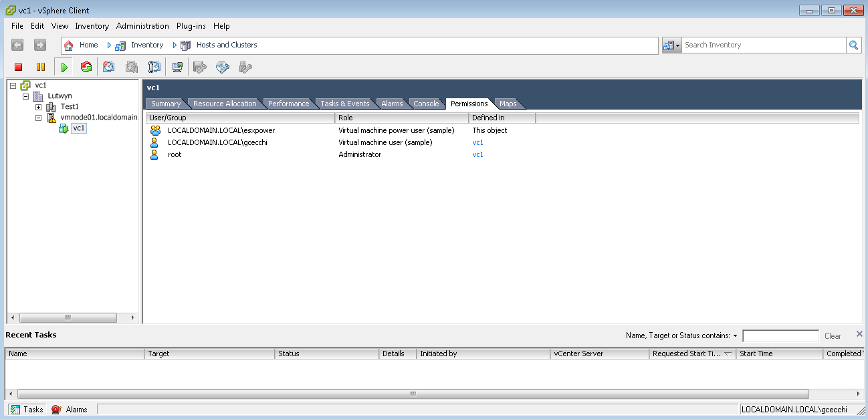Image resolution: width=868 pixels, height=419 pixels.
Task: Sort by Role column header
Action: (402, 118)
